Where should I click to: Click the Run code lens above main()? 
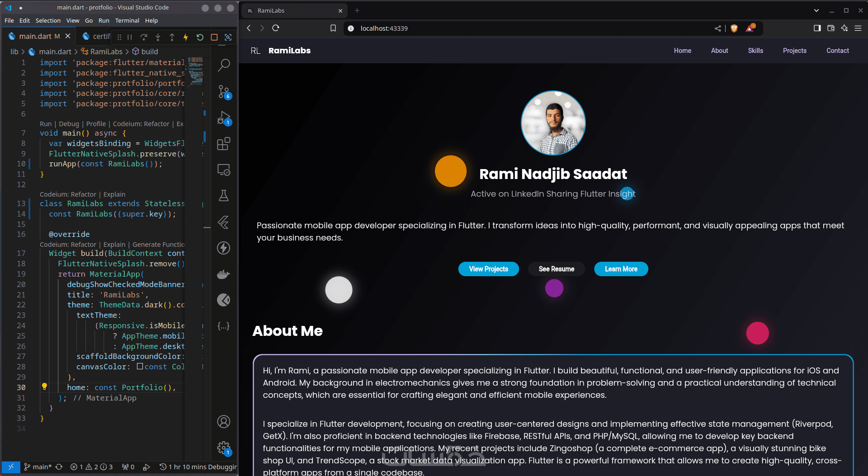46,124
